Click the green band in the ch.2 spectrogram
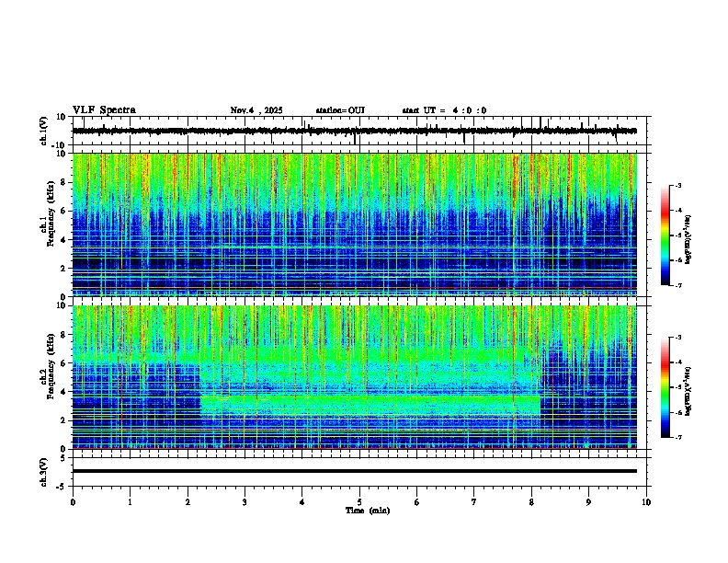Image resolution: width=728 pixels, height=563 pixels. (370, 404)
